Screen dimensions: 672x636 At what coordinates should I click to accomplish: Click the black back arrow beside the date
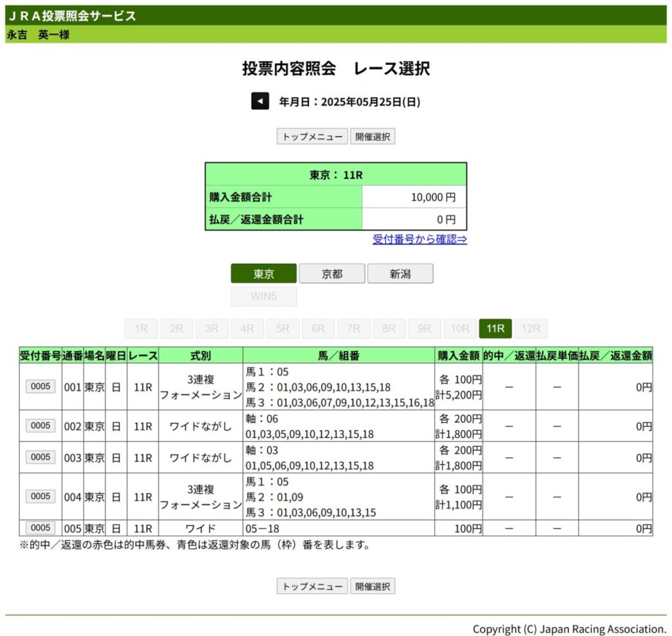click(260, 102)
